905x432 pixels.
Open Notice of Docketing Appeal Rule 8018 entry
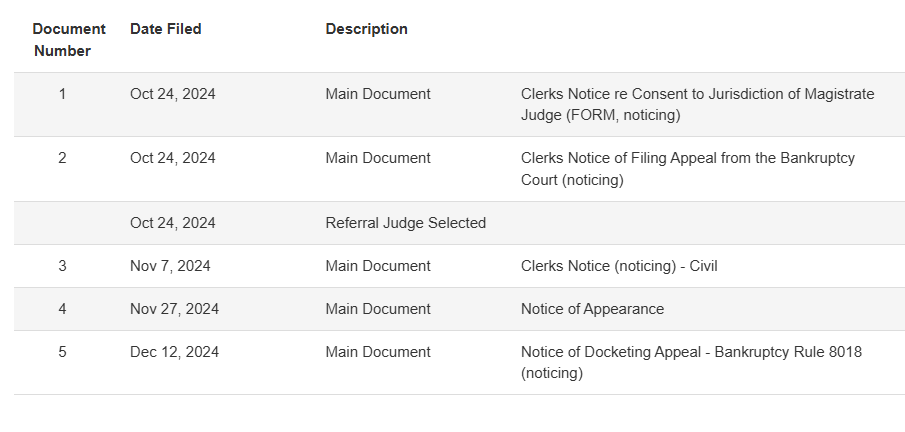click(x=691, y=362)
